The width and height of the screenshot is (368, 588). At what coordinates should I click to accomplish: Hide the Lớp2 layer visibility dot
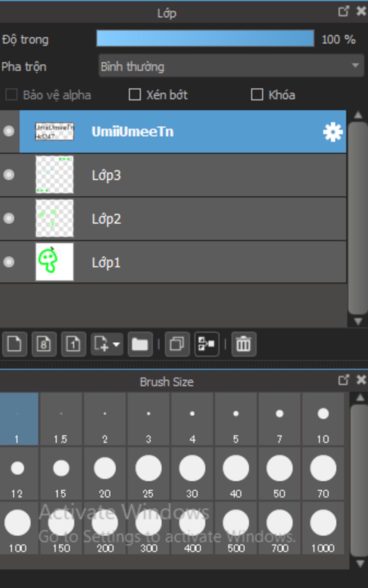tap(9, 219)
